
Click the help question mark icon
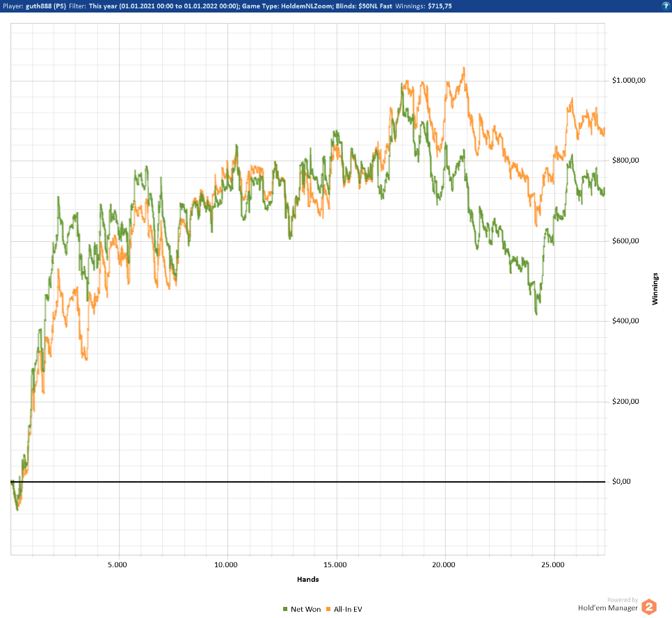[666, 6]
